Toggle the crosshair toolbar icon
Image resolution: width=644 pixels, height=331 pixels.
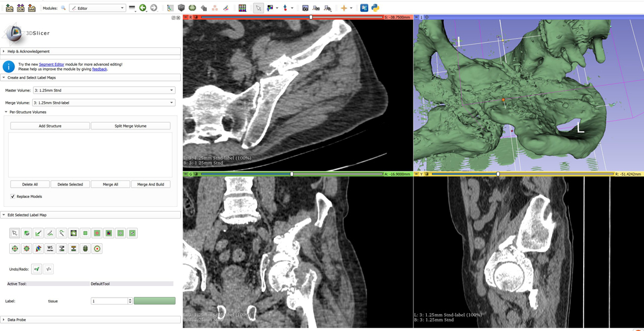coord(344,8)
